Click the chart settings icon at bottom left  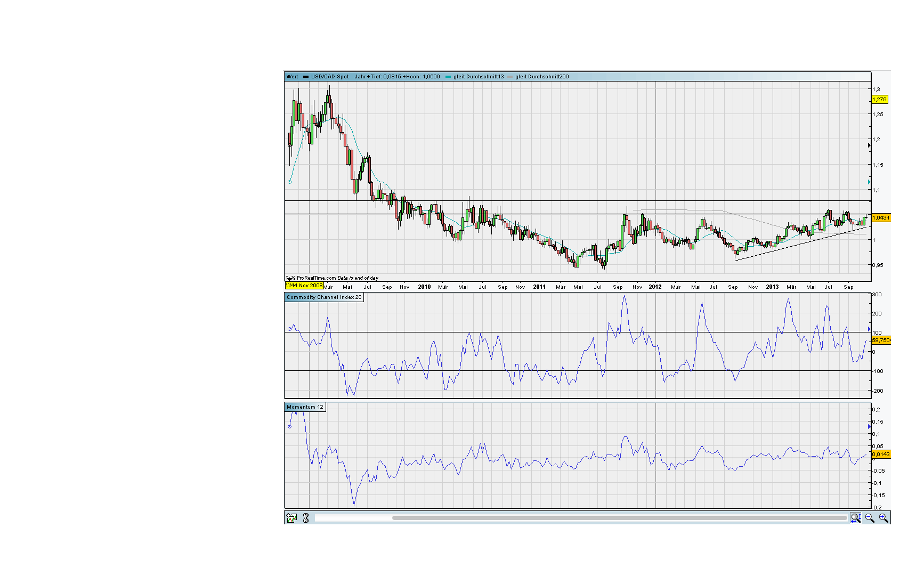point(291,518)
